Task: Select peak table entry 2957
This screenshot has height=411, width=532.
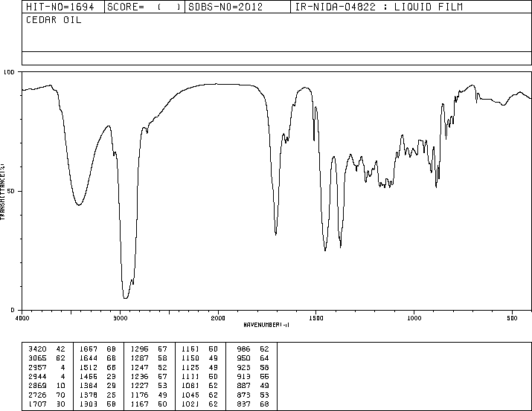Action: tap(47, 367)
